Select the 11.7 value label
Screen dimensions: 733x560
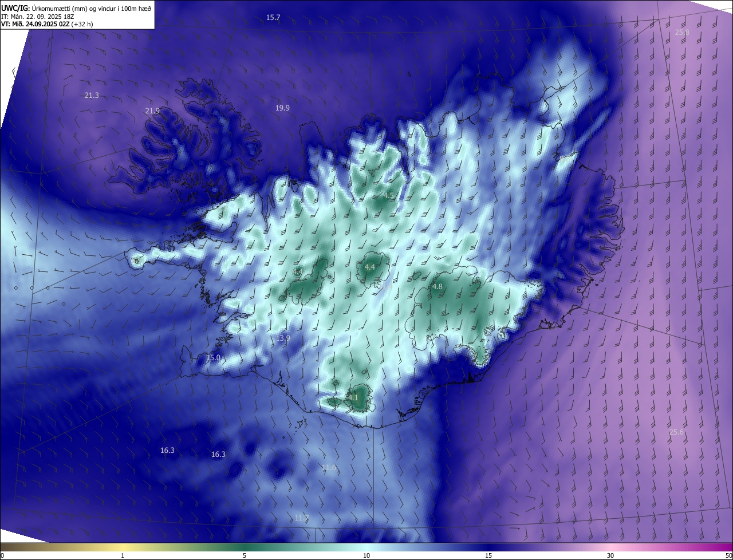[302, 518]
